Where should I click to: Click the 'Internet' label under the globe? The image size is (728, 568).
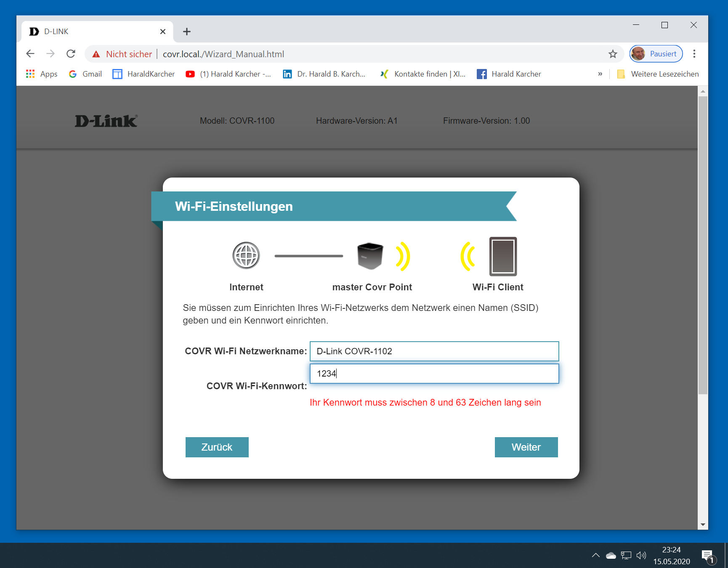pyautogui.click(x=246, y=287)
